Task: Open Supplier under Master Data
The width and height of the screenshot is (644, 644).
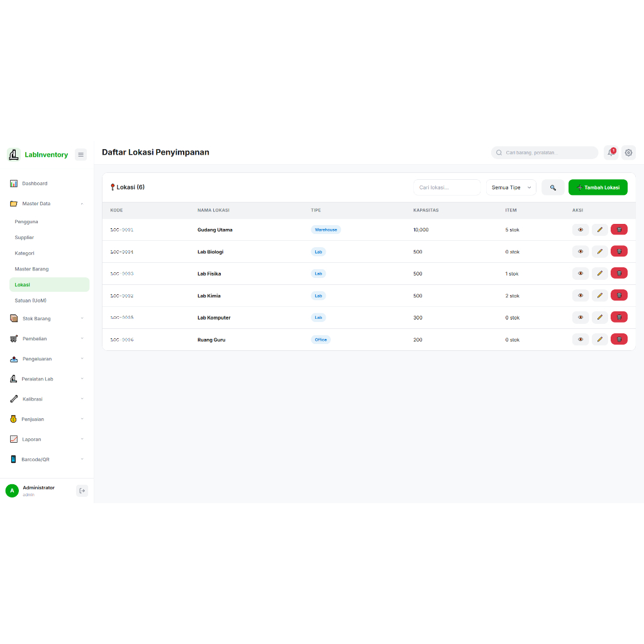Action: click(49, 237)
